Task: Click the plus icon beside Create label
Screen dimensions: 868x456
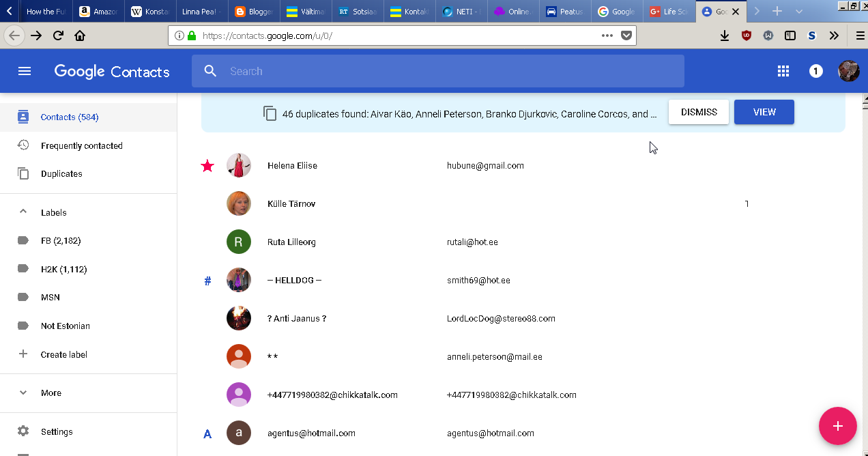Action: coord(23,354)
